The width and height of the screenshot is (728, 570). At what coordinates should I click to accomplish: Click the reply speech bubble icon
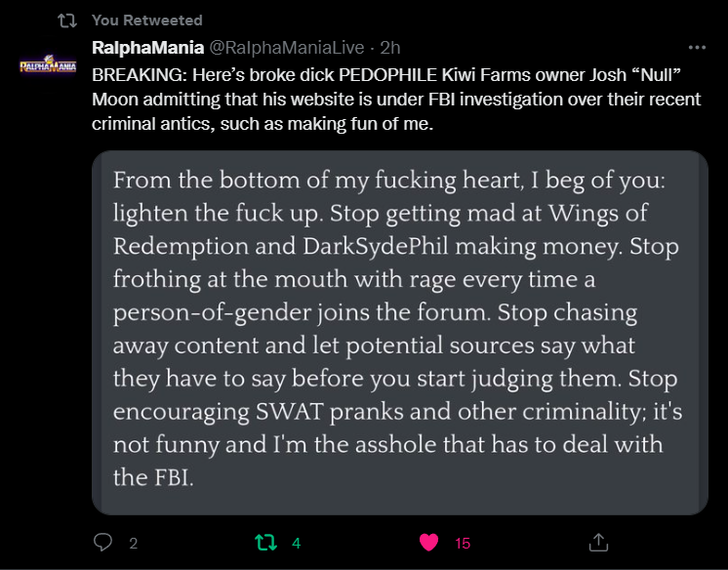(x=103, y=542)
